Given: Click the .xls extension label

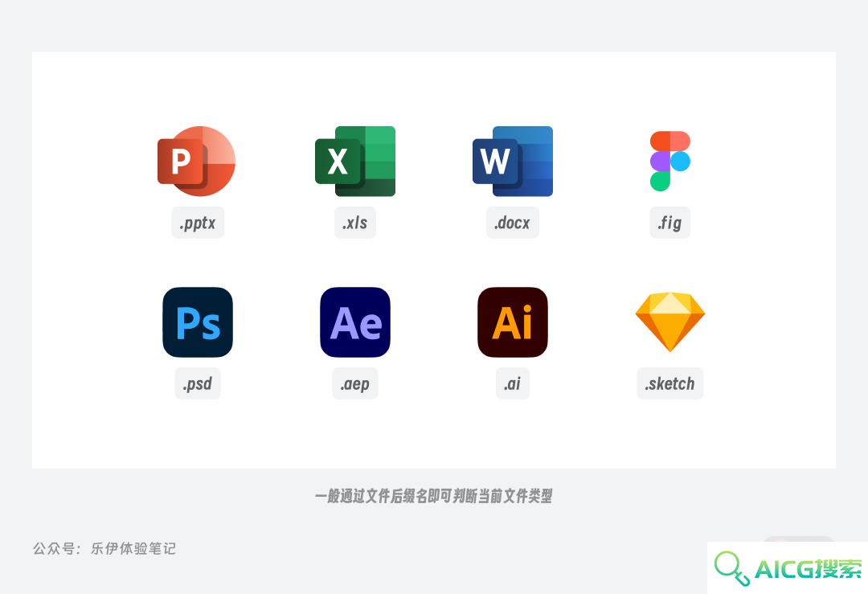Looking at the screenshot, I should [x=355, y=223].
